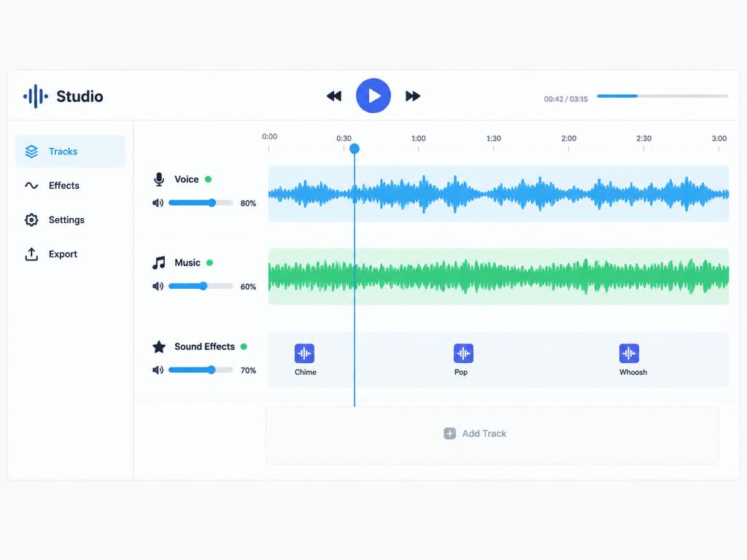Mute the Sound Effects speaker icon

[x=158, y=370]
